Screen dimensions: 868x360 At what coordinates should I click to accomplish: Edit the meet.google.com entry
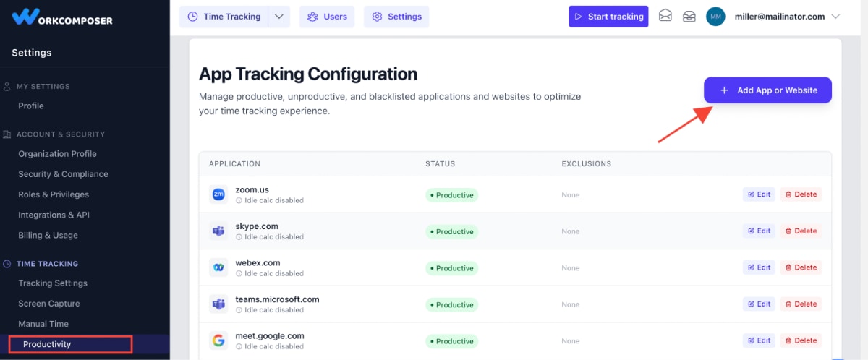(759, 340)
